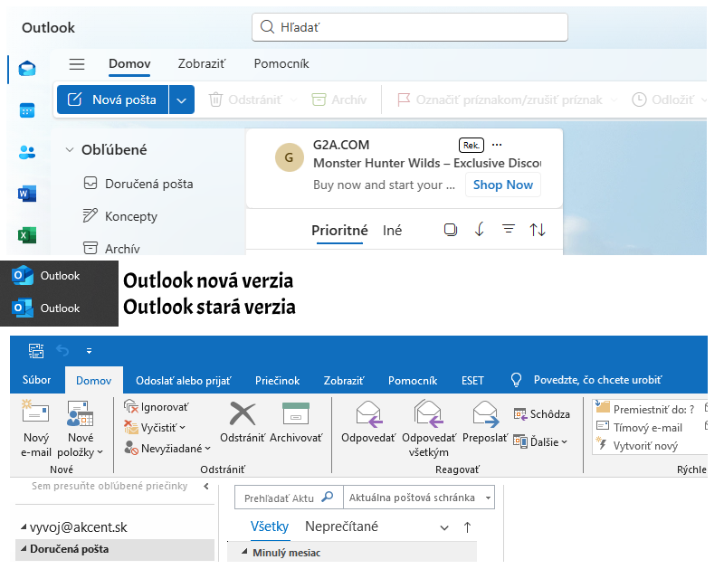The image size is (724, 588).
Task: Click the Nová pošta compose button
Action: pyautogui.click(x=112, y=100)
